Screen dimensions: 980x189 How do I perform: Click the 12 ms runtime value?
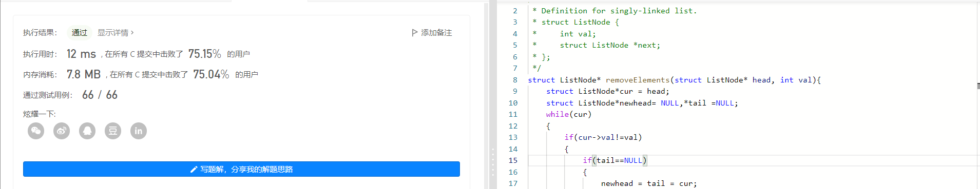click(81, 54)
